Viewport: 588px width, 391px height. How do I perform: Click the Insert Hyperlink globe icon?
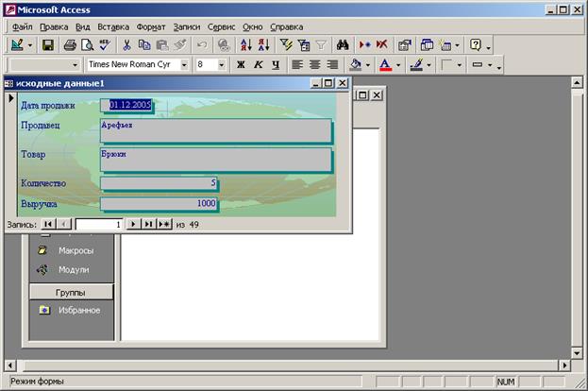224,45
